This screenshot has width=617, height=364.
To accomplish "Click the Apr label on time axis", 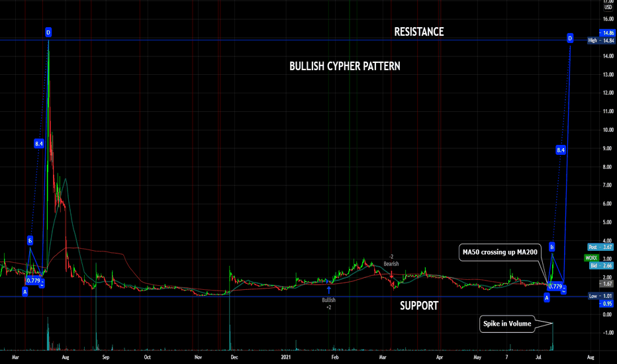I will [440, 357].
